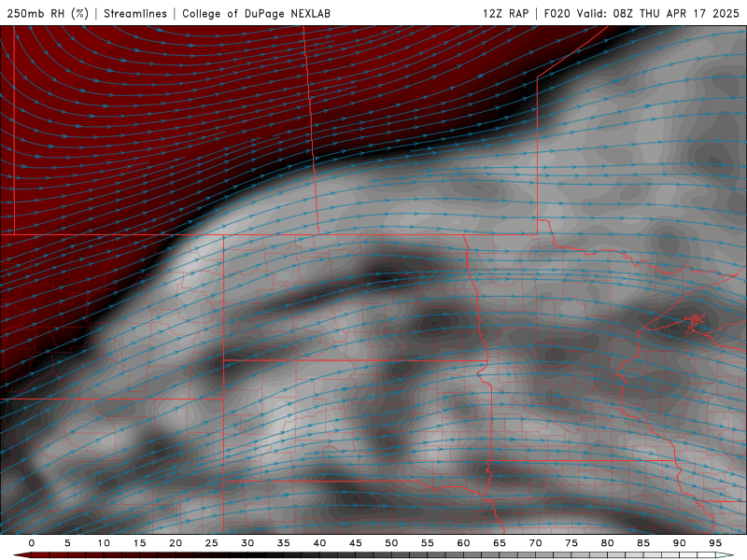The height and width of the screenshot is (560, 747).
Task: Click the "5" label on the color scale
Action: tap(67, 543)
